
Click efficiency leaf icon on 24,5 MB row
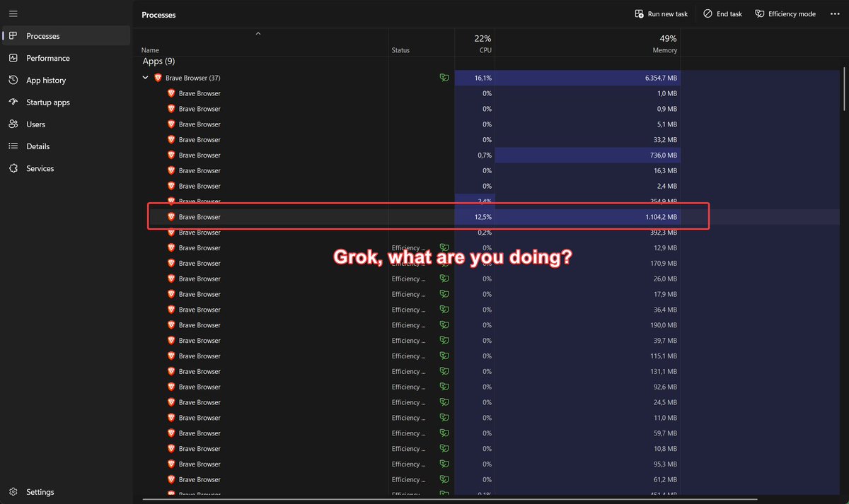pyautogui.click(x=444, y=402)
